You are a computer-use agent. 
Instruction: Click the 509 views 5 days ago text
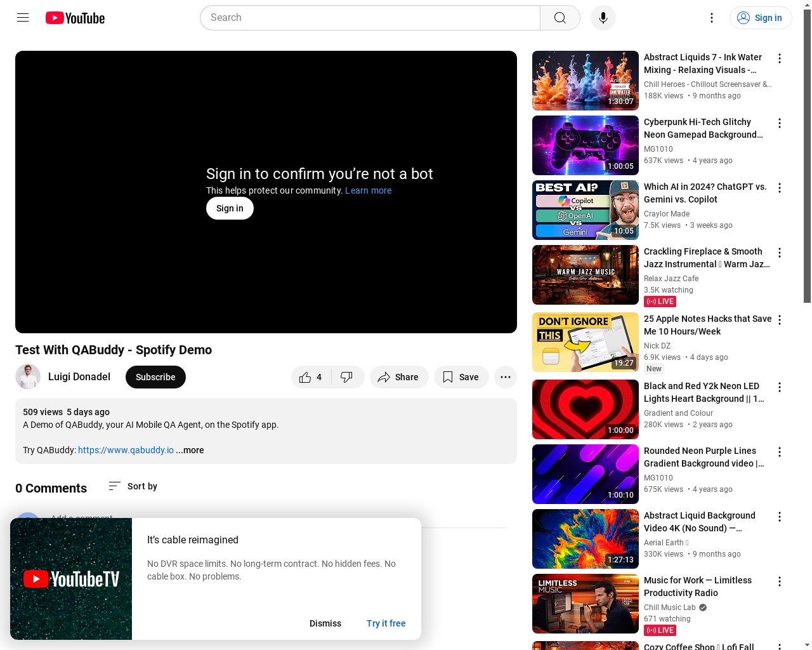[x=66, y=412]
